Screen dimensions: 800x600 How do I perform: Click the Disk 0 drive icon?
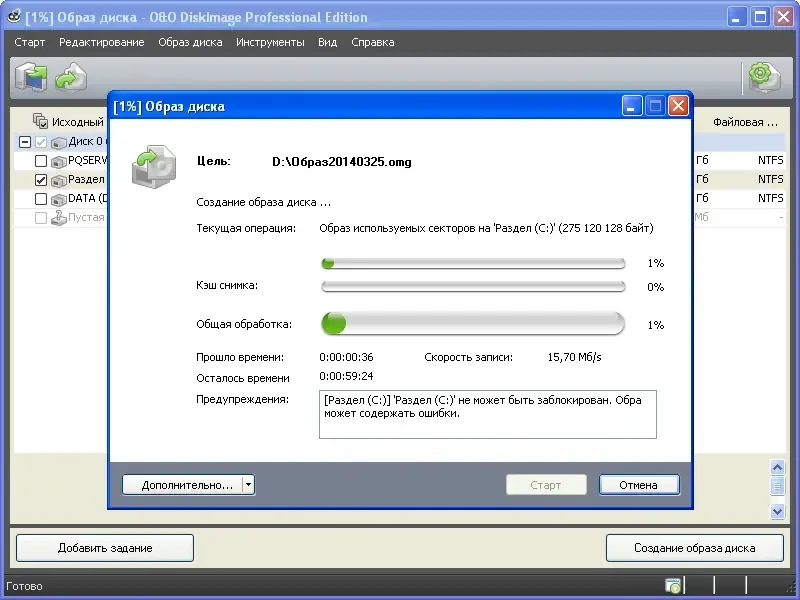pos(59,142)
